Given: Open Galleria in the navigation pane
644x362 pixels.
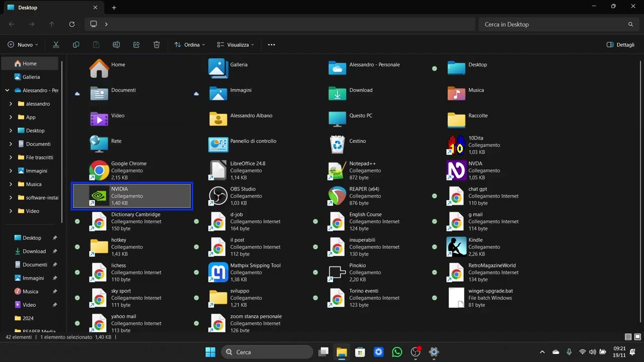Looking at the screenshot, I should click(30, 77).
